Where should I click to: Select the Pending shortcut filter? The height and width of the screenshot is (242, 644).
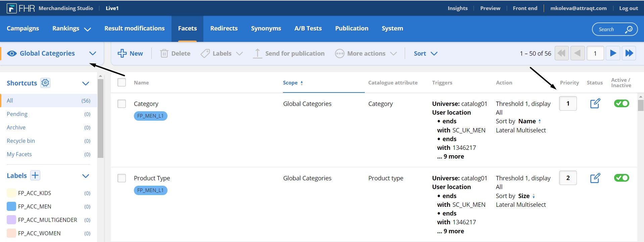click(x=49, y=114)
